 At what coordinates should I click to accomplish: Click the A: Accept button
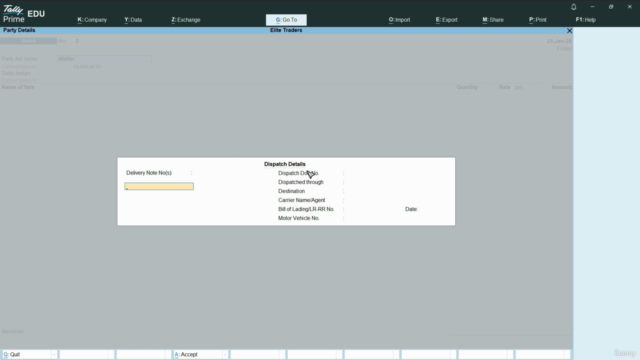pos(200,354)
